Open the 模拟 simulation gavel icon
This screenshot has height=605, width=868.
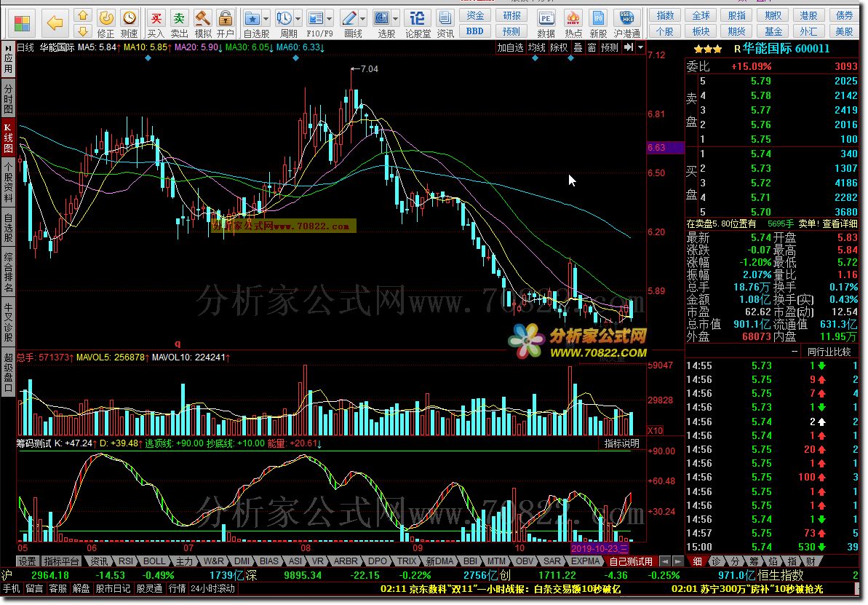click(202, 24)
